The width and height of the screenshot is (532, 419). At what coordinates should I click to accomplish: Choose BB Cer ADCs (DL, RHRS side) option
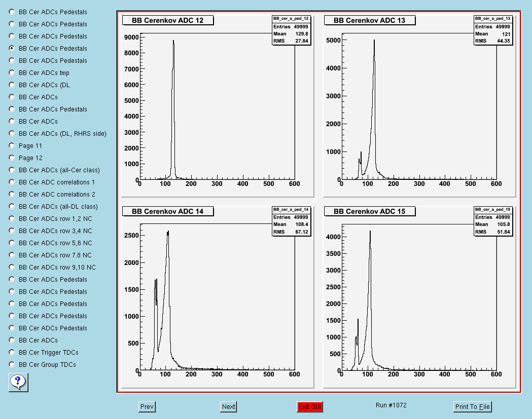coord(12,133)
